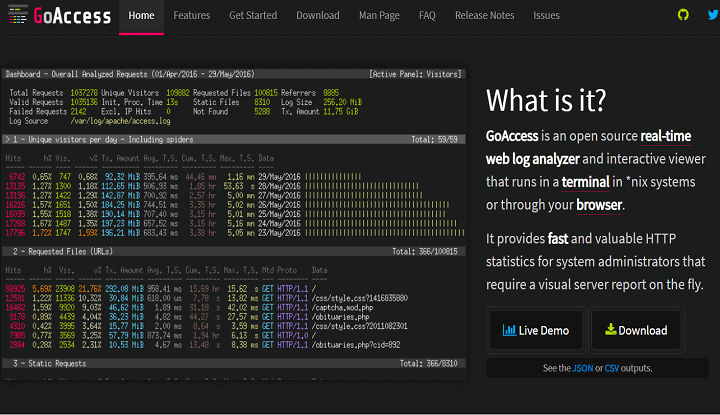This screenshot has height=415, width=720.
Task: Follow the browser link
Action: [x=599, y=205]
